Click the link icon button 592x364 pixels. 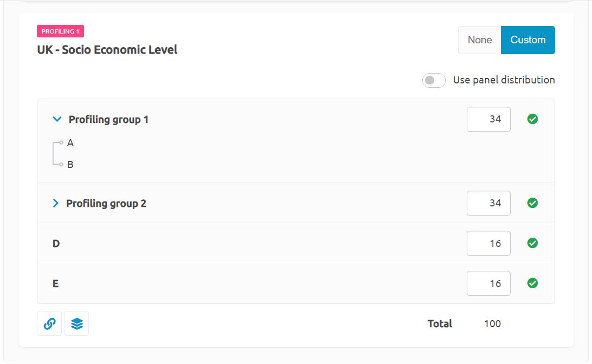click(x=49, y=323)
